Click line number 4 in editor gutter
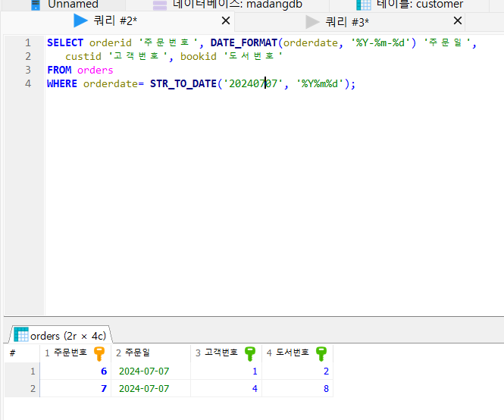This screenshot has height=420, width=504. [x=28, y=83]
